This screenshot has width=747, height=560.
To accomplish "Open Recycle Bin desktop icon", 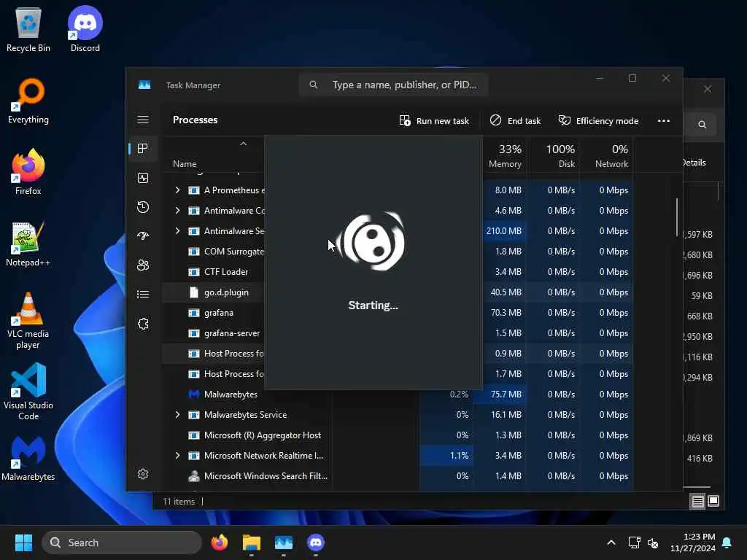I will coord(28,29).
